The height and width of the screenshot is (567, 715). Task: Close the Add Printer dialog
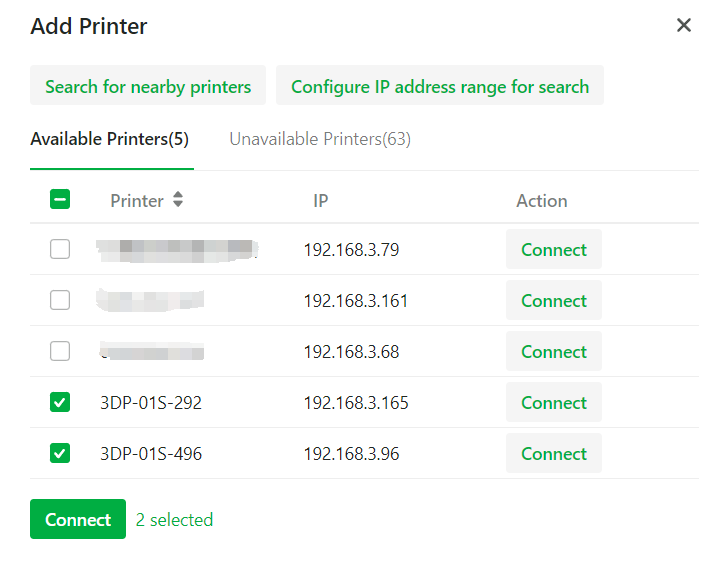[x=684, y=26]
